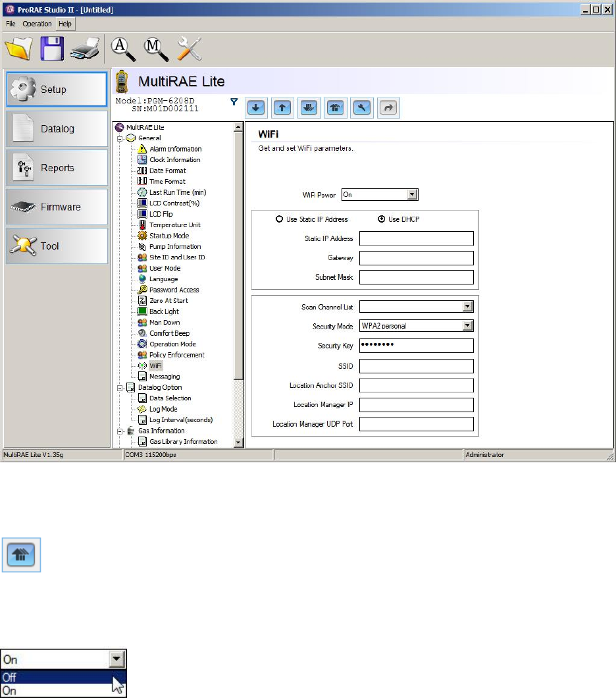Screen dimensions: 616x698
Task: Open the File menu
Action: coord(11,24)
